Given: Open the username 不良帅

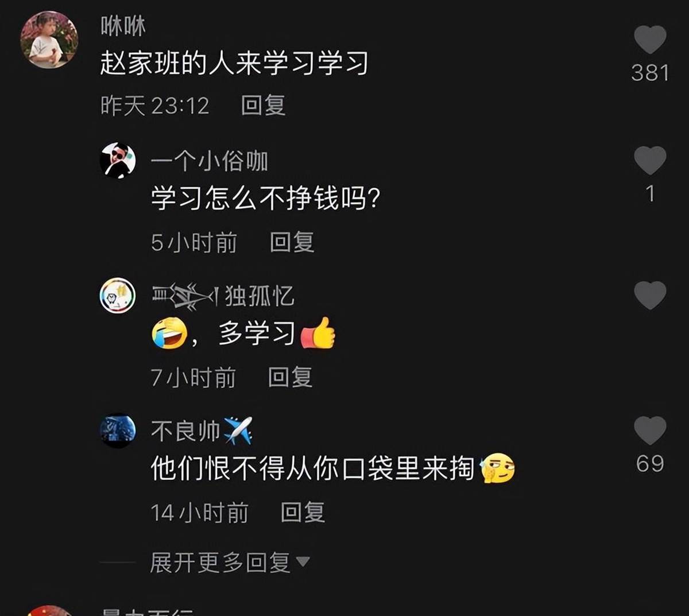Looking at the screenshot, I should [185, 431].
